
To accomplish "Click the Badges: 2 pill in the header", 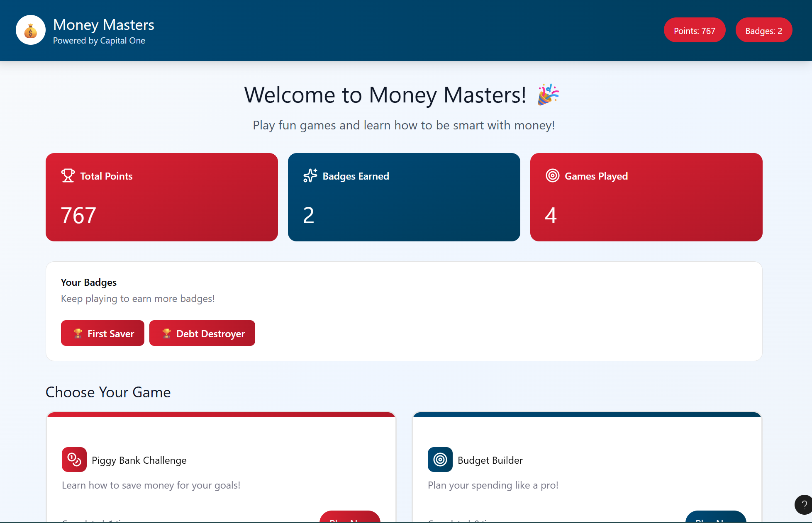I will (763, 30).
